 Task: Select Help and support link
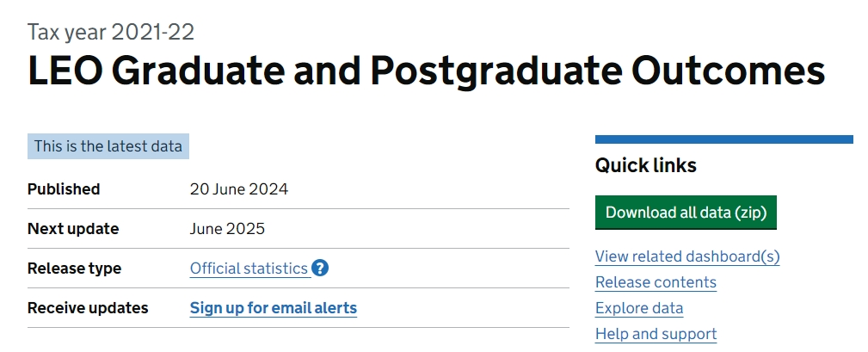tap(656, 334)
